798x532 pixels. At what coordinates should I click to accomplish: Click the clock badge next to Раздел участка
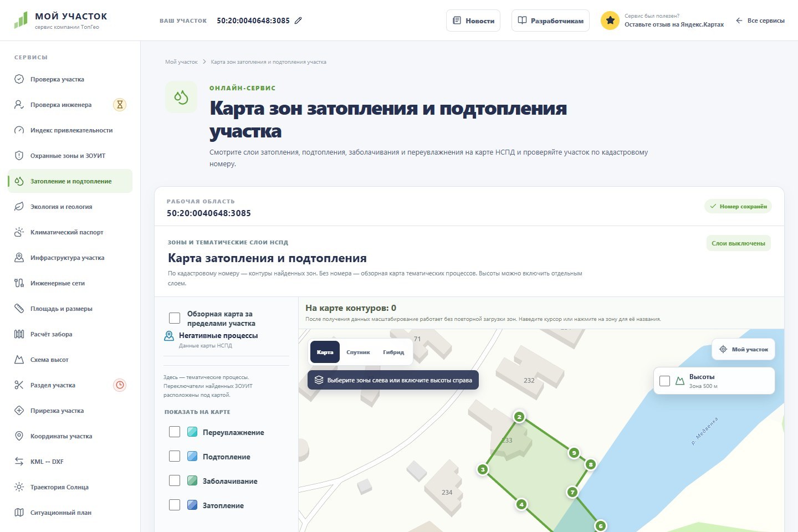(120, 385)
